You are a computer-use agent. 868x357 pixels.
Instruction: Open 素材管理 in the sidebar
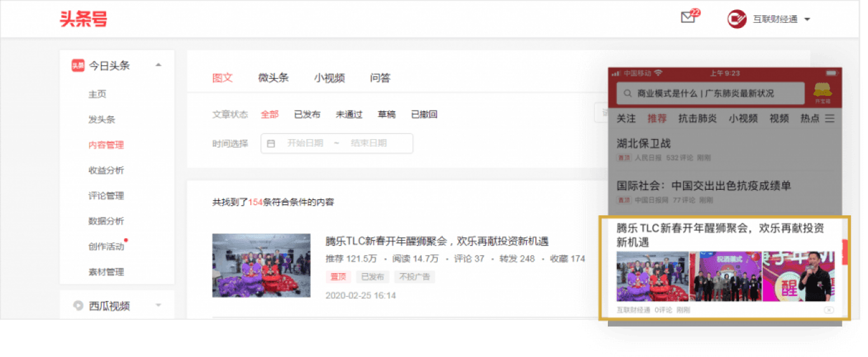point(106,272)
